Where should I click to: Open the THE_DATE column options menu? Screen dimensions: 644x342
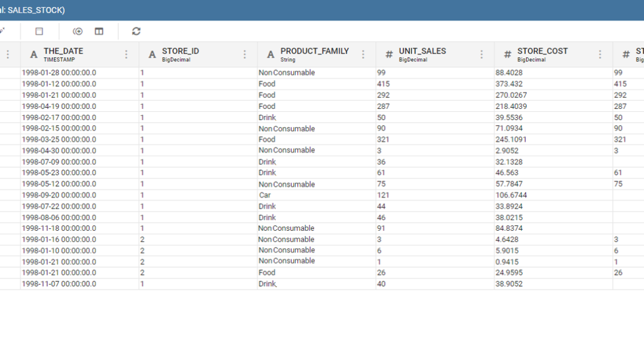pyautogui.click(x=126, y=55)
